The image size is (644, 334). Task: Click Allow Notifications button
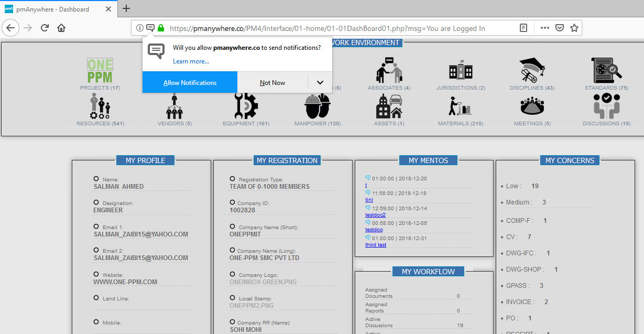click(190, 83)
